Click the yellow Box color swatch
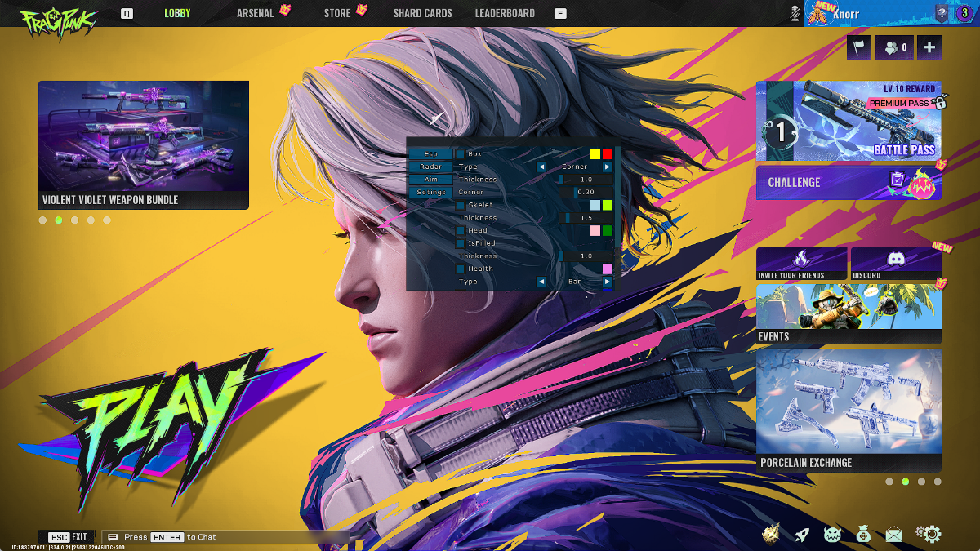The width and height of the screenshot is (980, 551). coord(595,153)
